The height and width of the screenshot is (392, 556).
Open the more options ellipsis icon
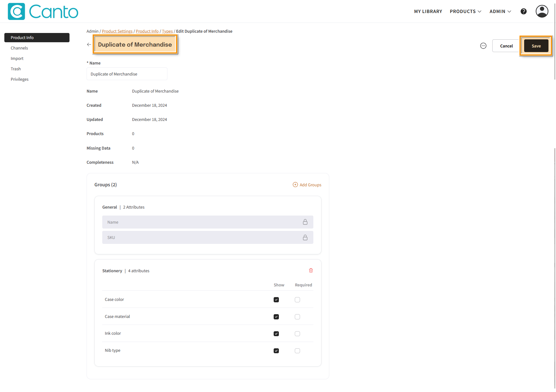pos(483,46)
